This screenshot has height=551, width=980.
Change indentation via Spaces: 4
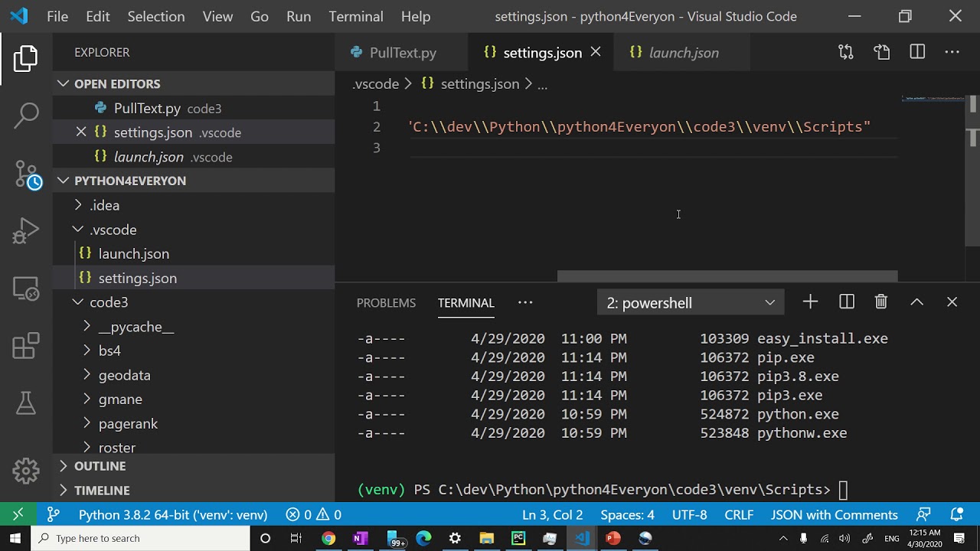tap(628, 514)
